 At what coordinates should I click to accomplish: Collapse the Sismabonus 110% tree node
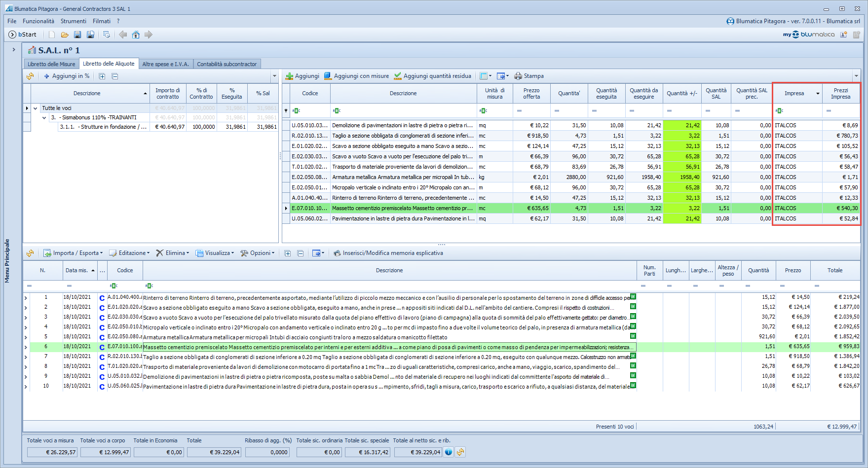44,117
